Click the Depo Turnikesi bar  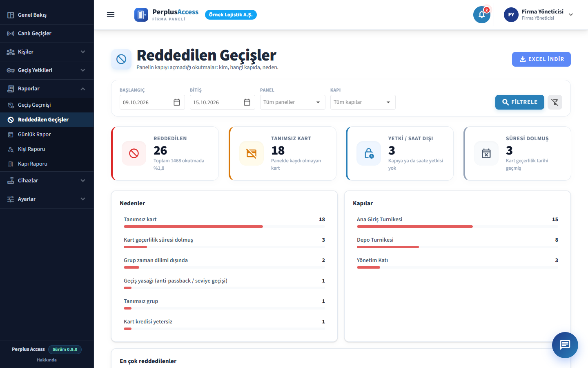click(x=457, y=247)
